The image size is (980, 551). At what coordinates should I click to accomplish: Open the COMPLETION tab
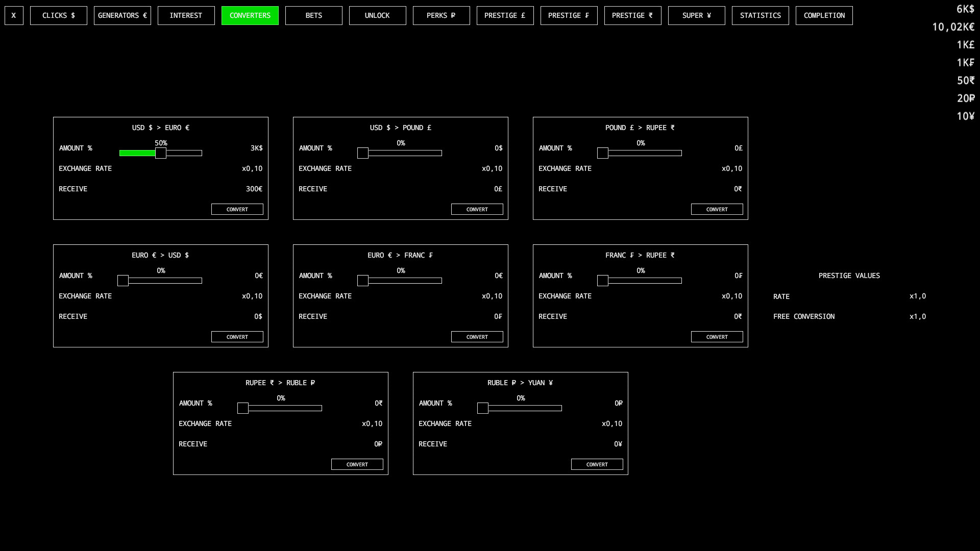tap(824, 15)
